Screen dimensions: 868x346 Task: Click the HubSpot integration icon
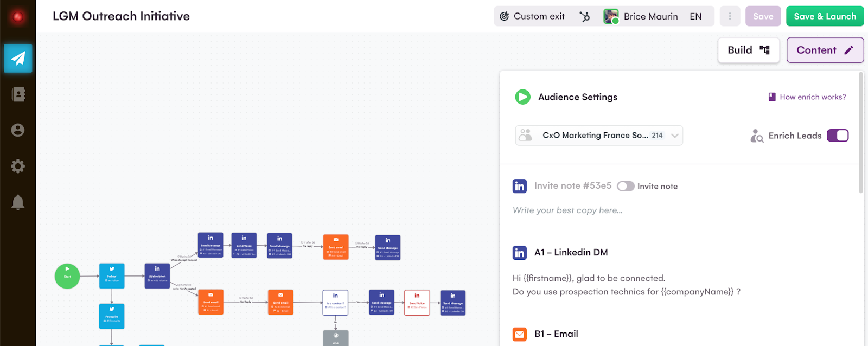584,16
